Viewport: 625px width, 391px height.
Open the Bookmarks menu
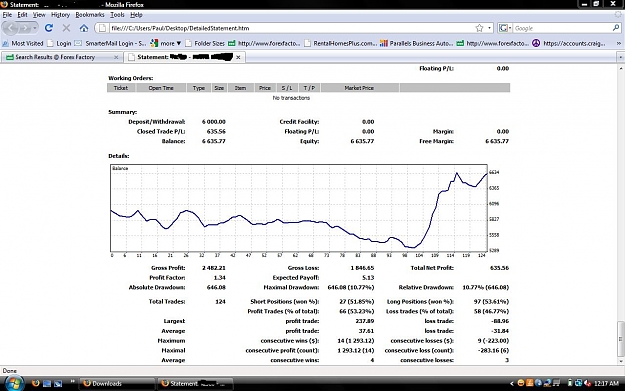pos(90,15)
